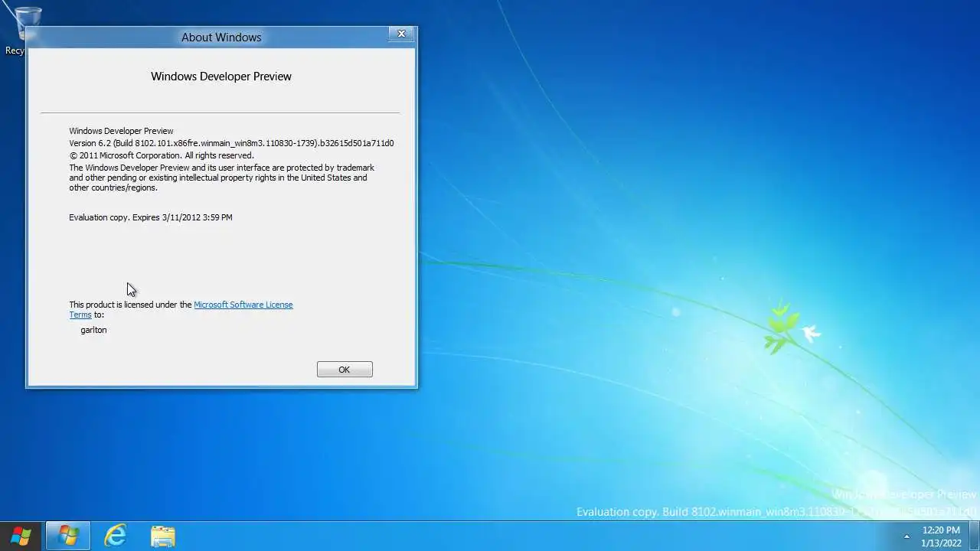The image size is (980, 551).
Task: Select the About Windows title bar text
Action: tap(221, 37)
